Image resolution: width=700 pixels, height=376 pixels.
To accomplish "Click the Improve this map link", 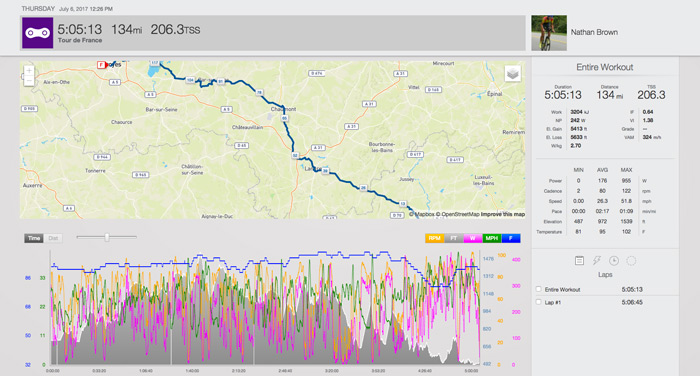I will [503, 214].
